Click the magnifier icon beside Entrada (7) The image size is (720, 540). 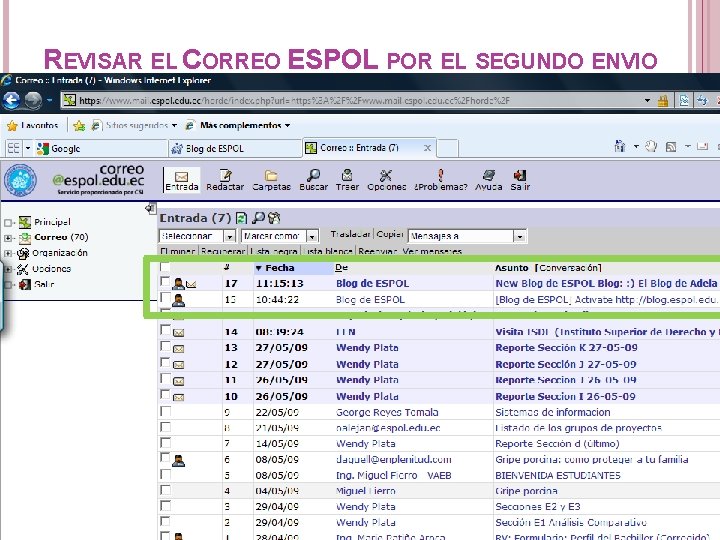click(x=259, y=218)
